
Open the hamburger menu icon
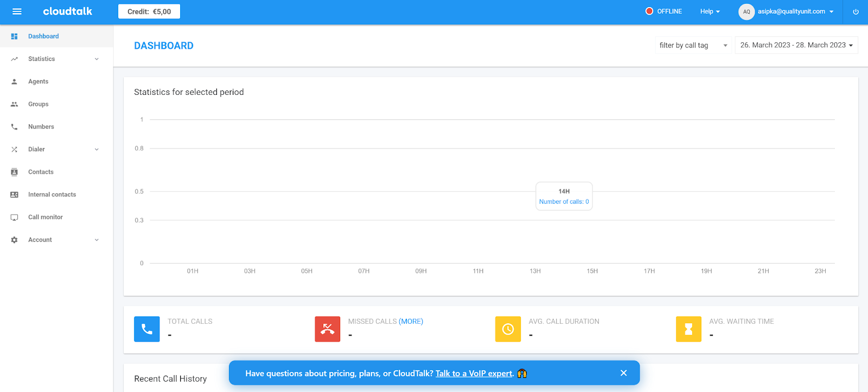click(x=17, y=11)
